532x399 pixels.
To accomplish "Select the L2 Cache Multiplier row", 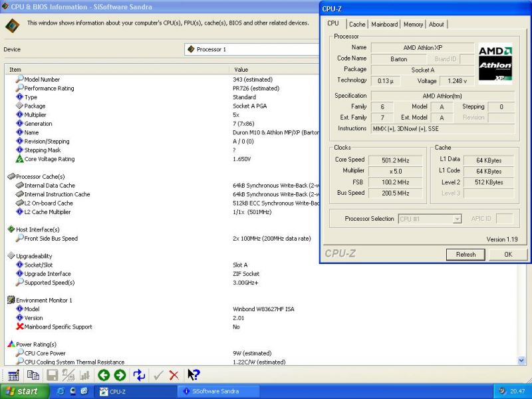I will pyautogui.click(x=162, y=211).
